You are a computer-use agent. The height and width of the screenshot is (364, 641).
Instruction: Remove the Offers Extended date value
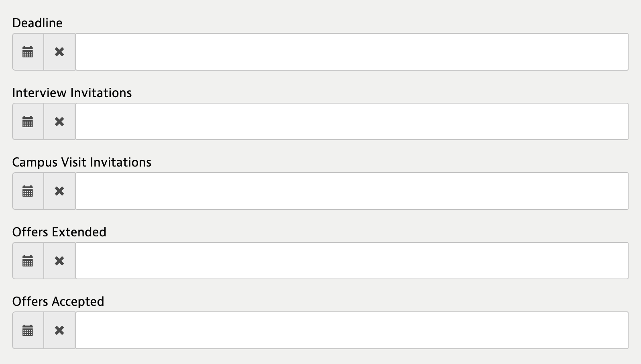59,261
